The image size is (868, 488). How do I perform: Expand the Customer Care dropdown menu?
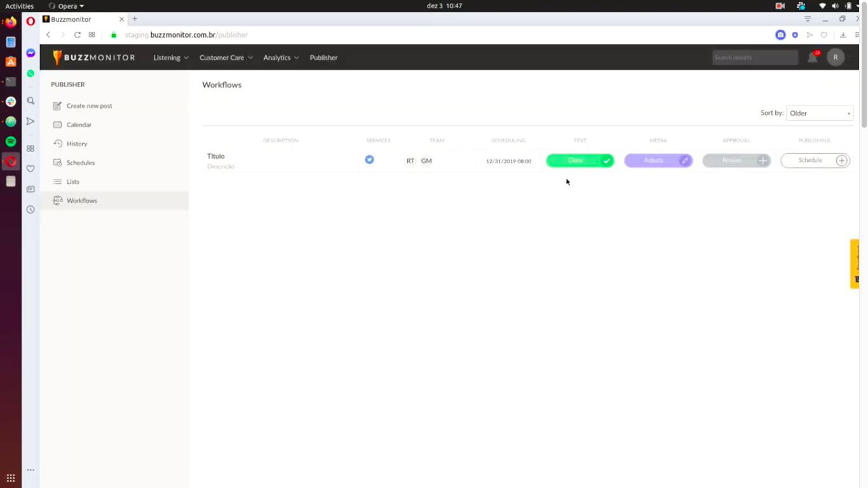(226, 58)
